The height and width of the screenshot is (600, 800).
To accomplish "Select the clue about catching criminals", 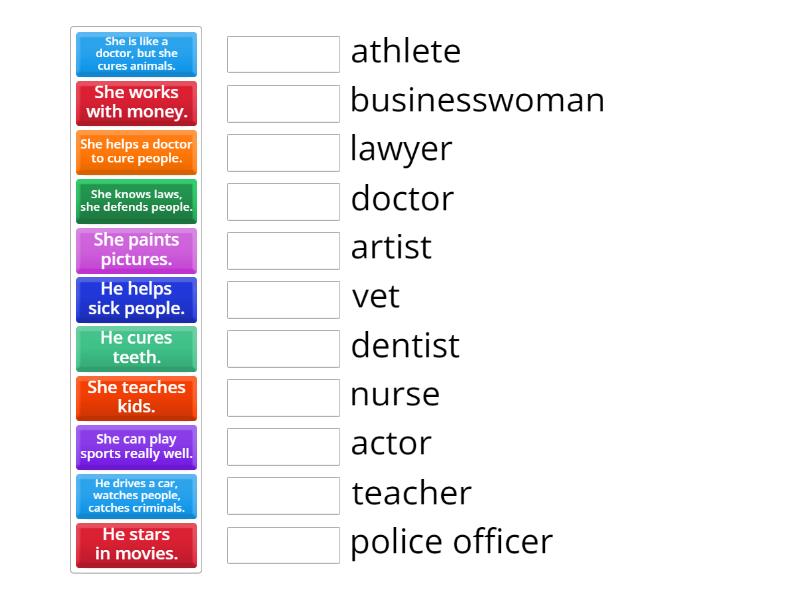I will pos(136,496).
